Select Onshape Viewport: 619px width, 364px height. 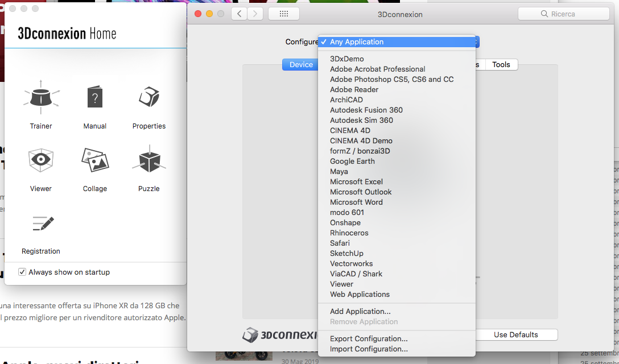397,223
